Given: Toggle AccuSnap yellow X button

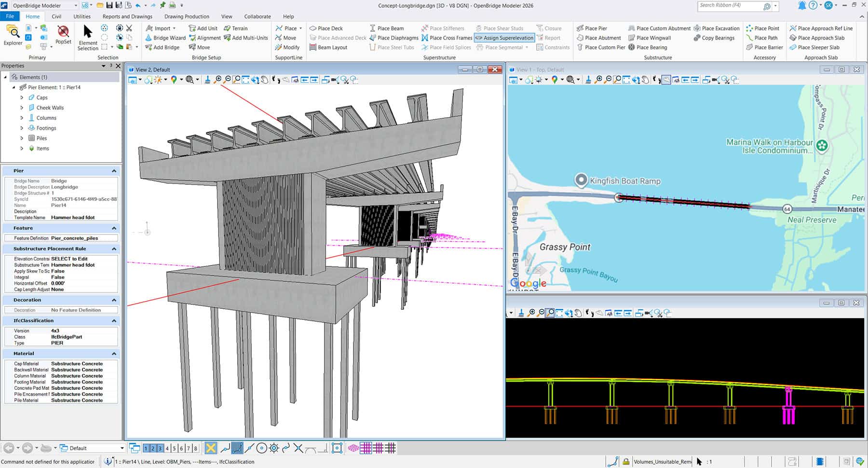Looking at the screenshot, I should click(211, 448).
